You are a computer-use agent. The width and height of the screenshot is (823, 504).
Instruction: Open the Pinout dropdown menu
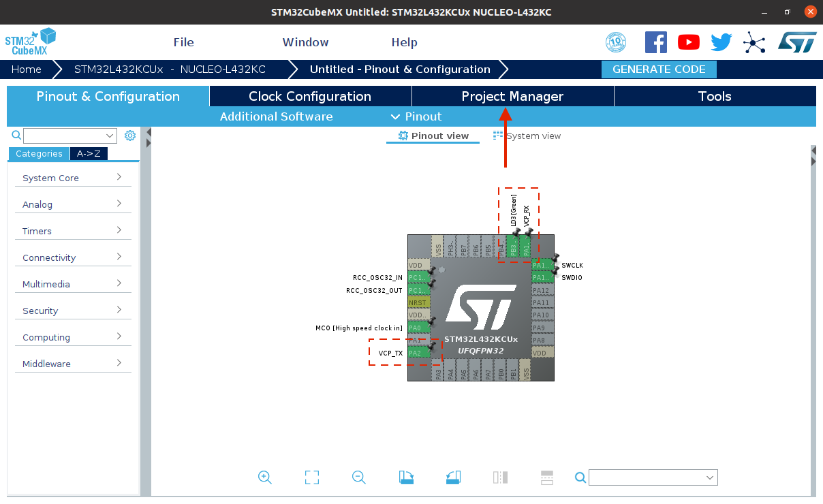pyautogui.click(x=416, y=116)
